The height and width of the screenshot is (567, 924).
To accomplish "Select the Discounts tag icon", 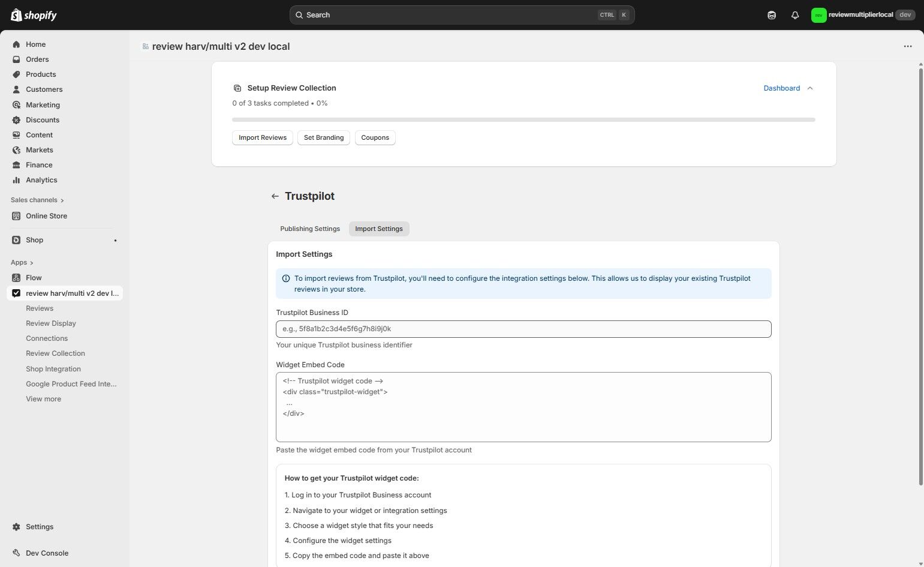I will point(16,119).
